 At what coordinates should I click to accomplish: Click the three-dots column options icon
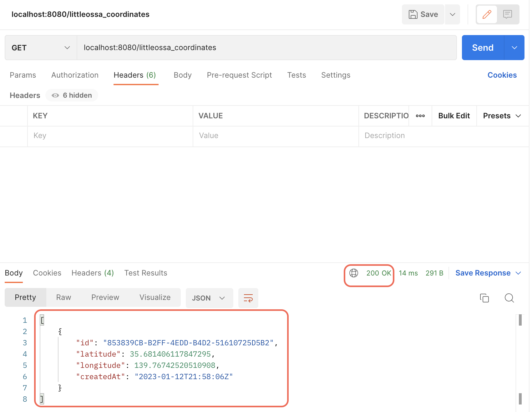pos(420,116)
